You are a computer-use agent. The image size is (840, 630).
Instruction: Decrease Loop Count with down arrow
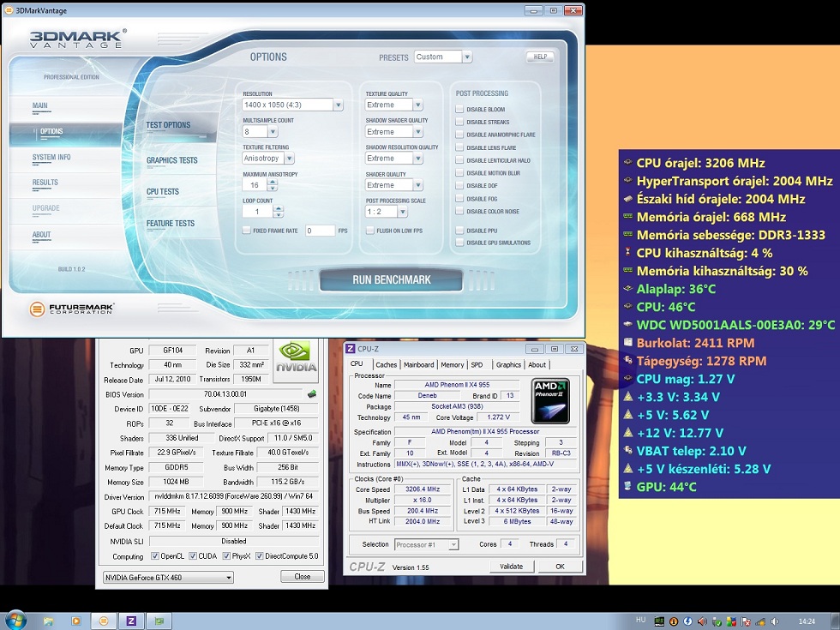pos(278,215)
